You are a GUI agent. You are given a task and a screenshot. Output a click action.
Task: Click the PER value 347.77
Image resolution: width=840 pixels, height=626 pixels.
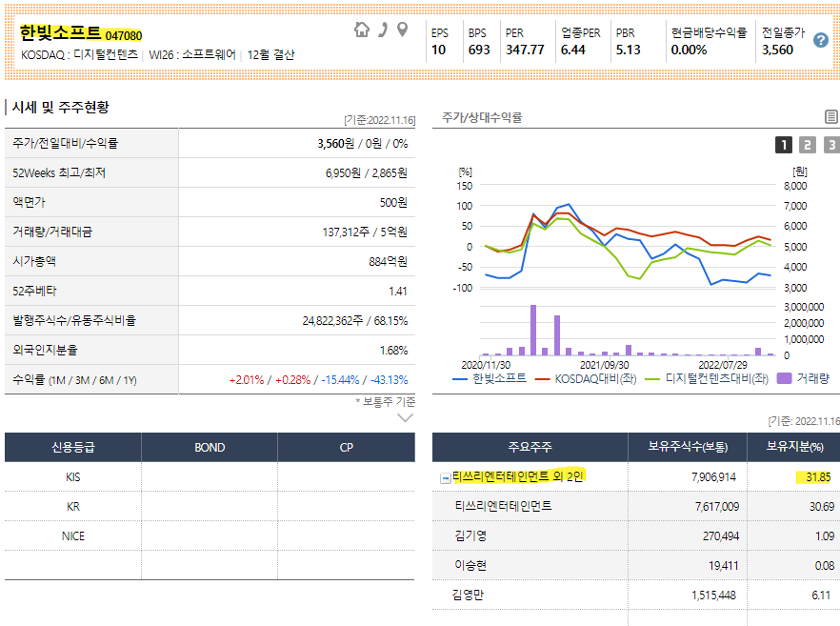[x=525, y=50]
